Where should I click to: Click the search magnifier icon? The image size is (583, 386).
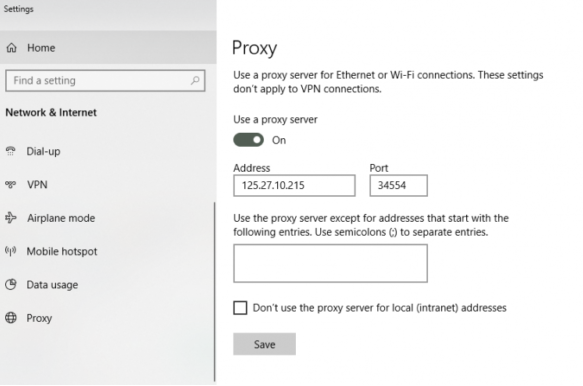[x=195, y=80]
